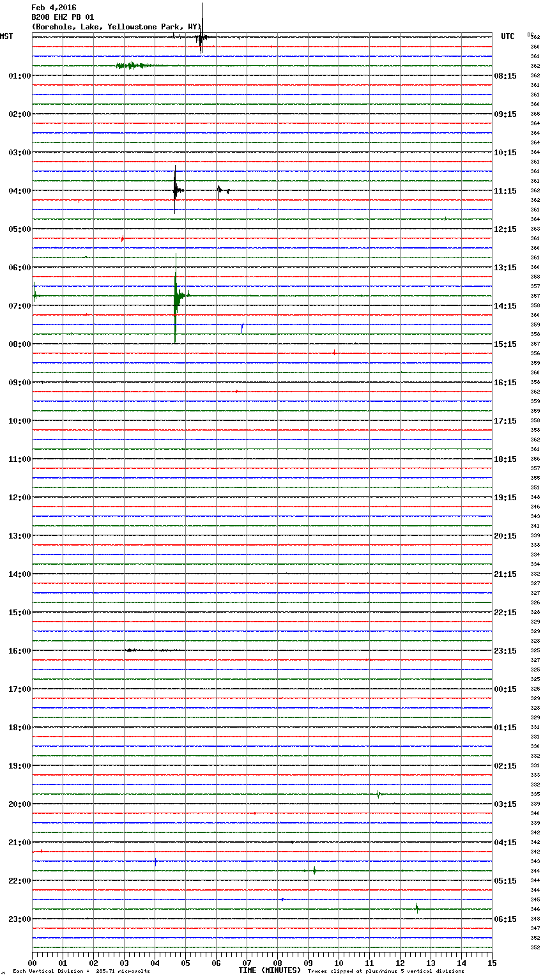Click the 16:15 UTC time label
This screenshot has height=980, width=543.
[505, 383]
